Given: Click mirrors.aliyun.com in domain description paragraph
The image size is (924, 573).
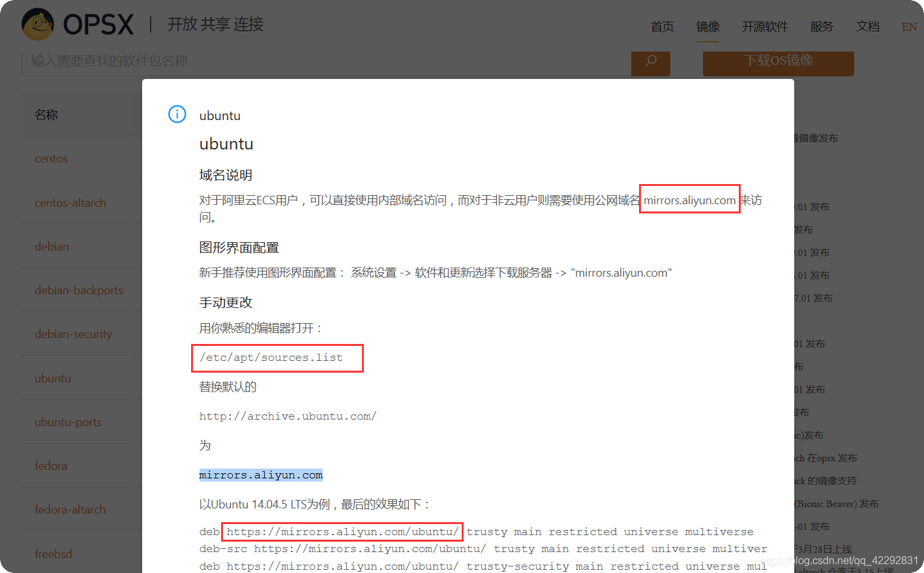Looking at the screenshot, I should [689, 200].
